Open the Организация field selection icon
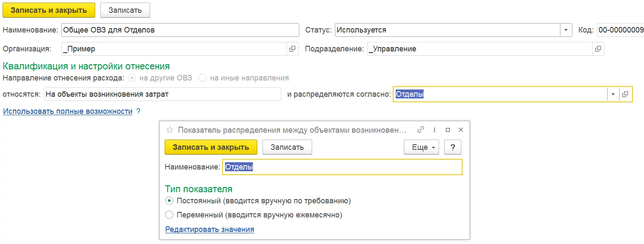This screenshot has width=644, height=244. (x=292, y=49)
